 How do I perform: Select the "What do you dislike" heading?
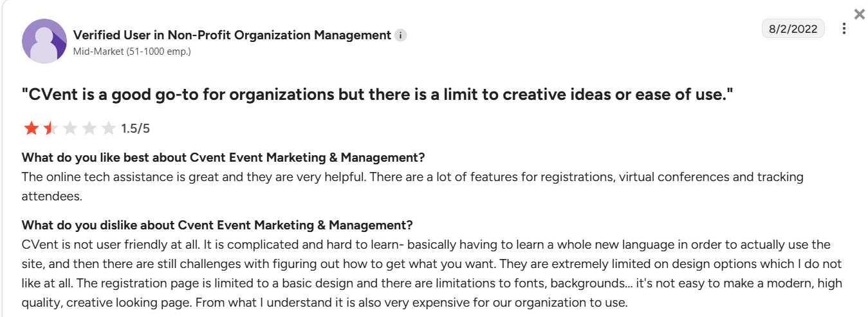pos(217,225)
